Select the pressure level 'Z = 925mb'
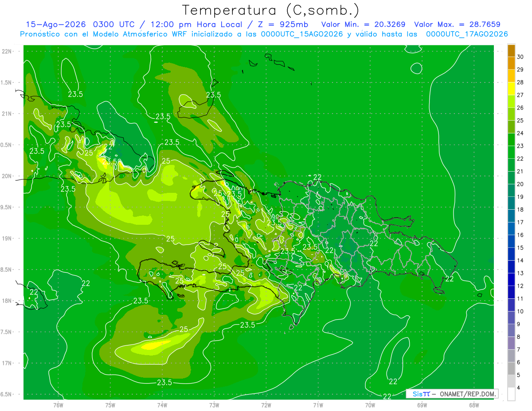This screenshot has width=532, height=411. (x=283, y=25)
